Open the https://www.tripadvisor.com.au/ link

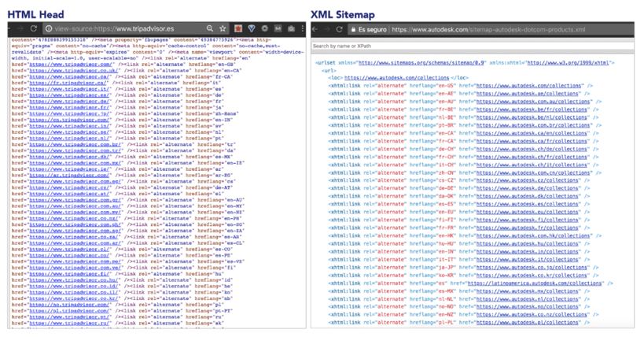(75, 206)
